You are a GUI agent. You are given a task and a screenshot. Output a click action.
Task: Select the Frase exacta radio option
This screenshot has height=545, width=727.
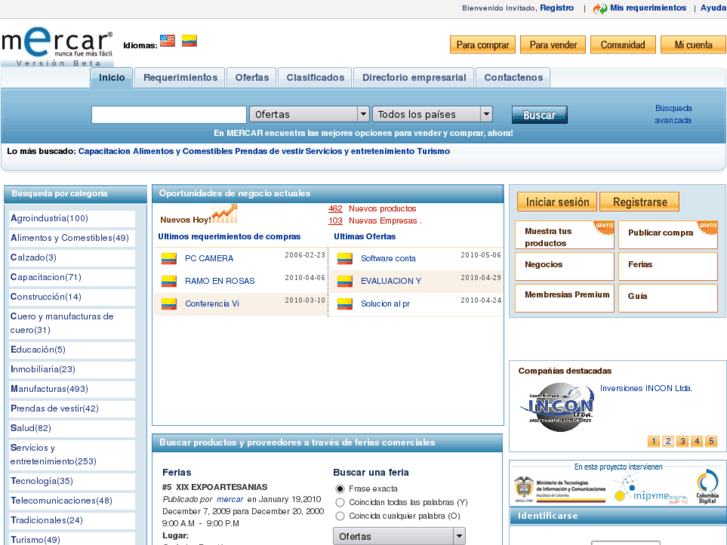tap(340, 489)
